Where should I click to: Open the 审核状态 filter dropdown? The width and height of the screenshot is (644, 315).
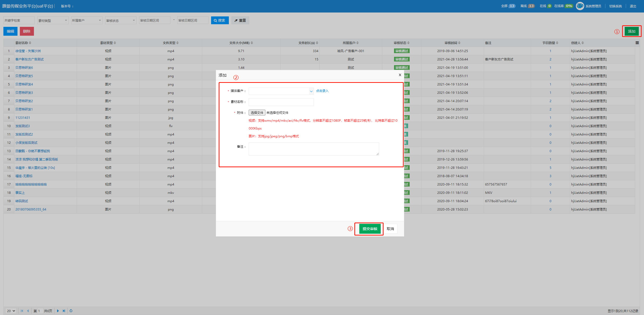tap(121, 21)
